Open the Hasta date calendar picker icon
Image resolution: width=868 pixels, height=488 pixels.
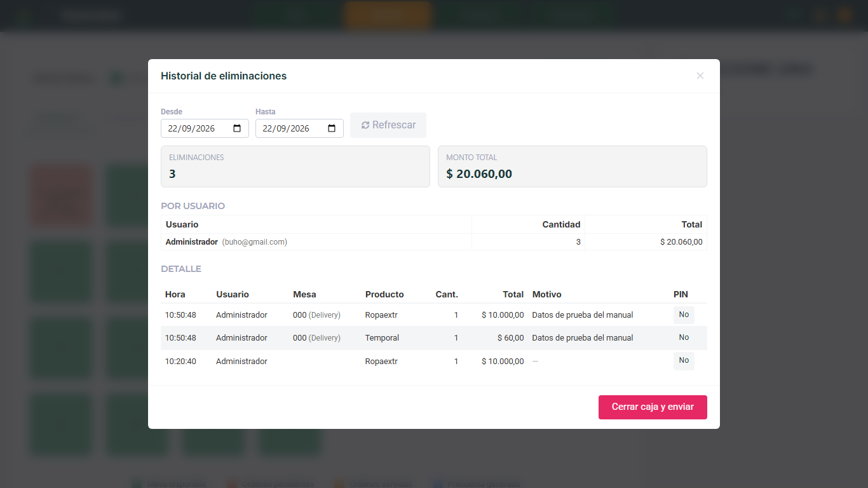(x=332, y=128)
